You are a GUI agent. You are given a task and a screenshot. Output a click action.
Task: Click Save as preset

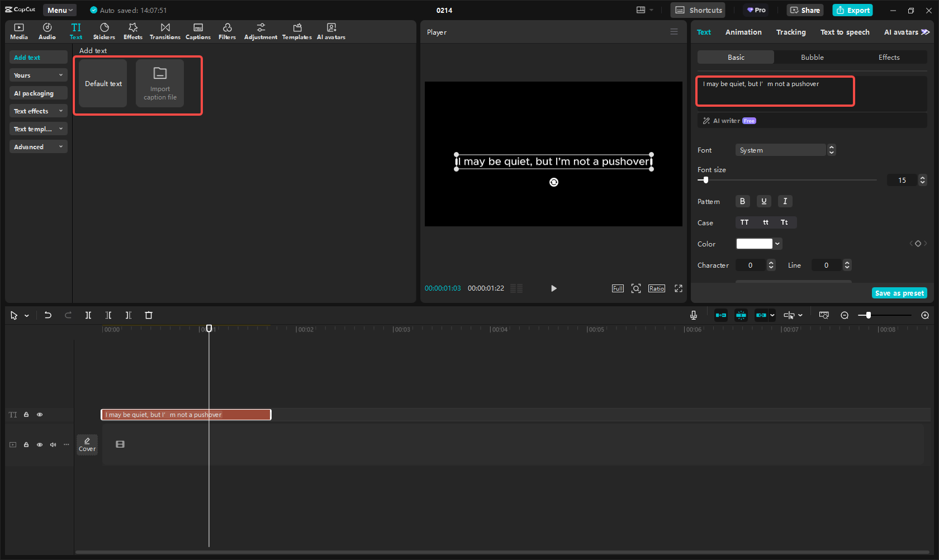(899, 293)
